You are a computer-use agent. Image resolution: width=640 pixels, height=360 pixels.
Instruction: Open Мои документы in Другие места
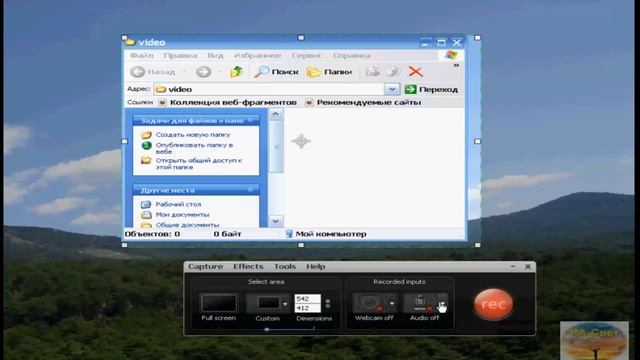(x=175, y=214)
